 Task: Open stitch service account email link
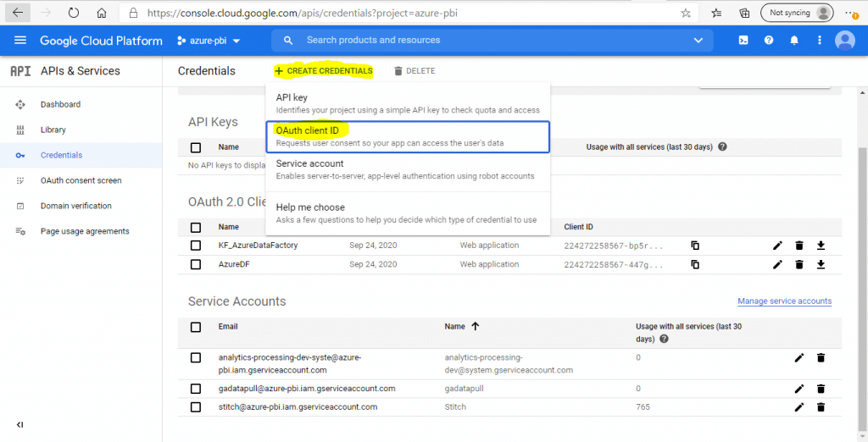[298, 406]
